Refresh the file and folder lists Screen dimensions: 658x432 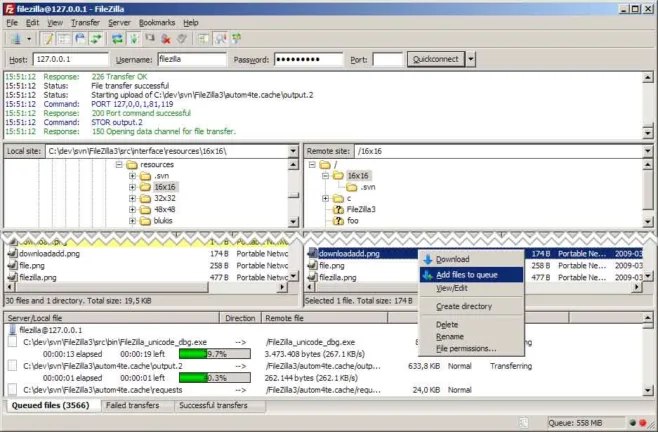(x=117, y=39)
